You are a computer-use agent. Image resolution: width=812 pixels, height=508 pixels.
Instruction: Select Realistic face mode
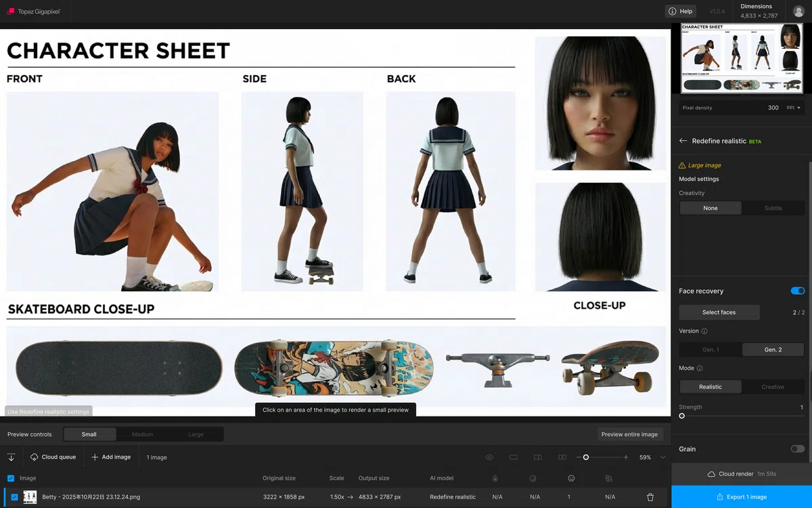[710, 387]
